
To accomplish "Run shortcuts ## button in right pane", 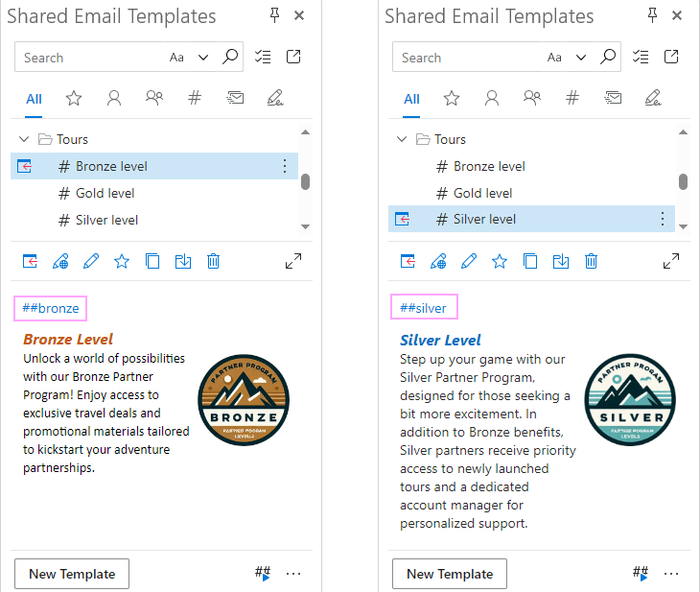I will point(641,573).
